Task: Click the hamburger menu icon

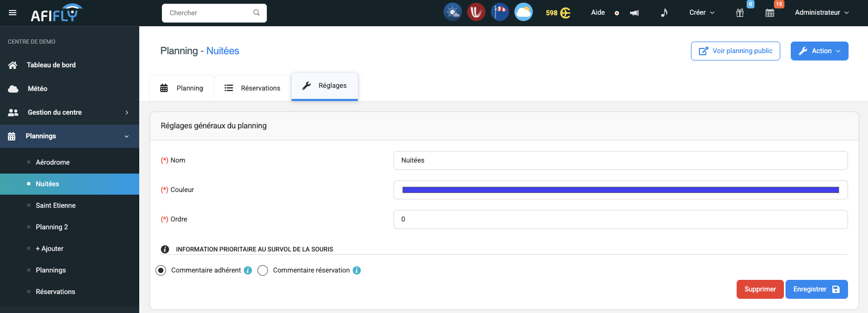Action: pos(13,13)
